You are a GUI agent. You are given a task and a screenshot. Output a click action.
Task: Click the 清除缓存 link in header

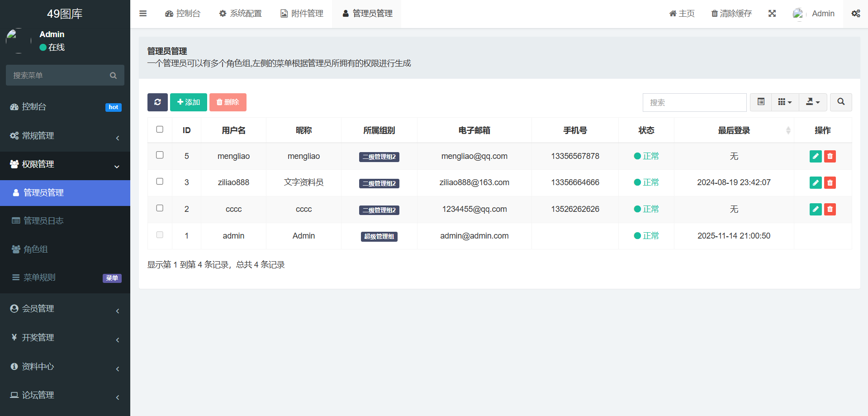click(731, 14)
